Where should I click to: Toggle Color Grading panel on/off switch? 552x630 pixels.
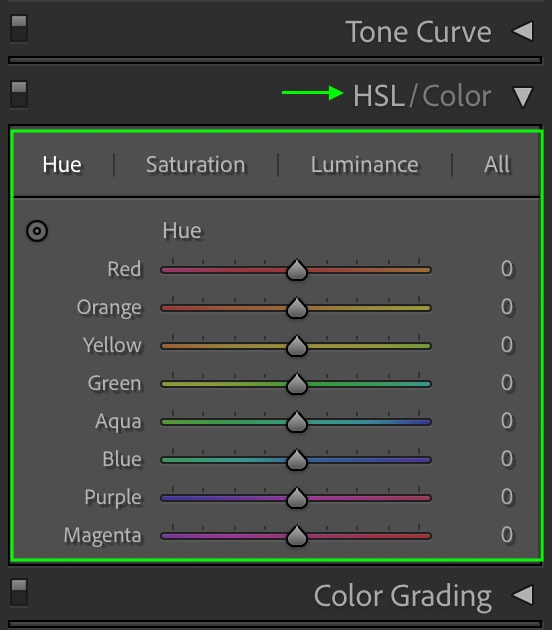point(19,592)
